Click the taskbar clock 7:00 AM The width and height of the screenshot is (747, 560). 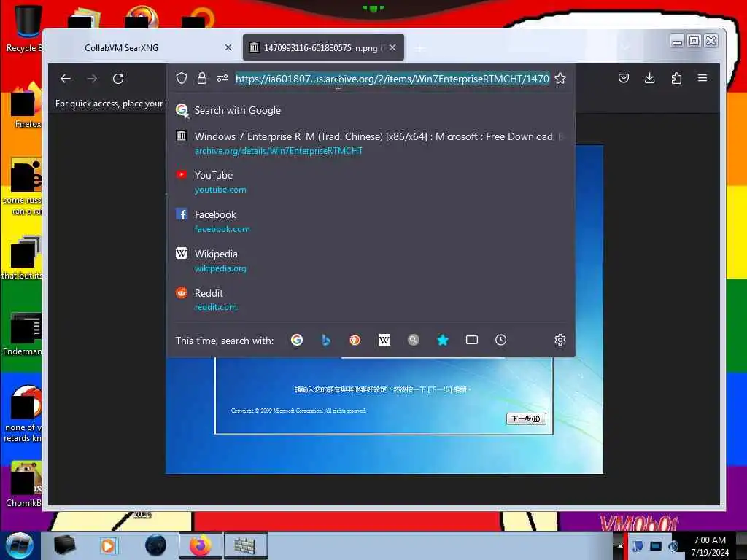[710, 545]
